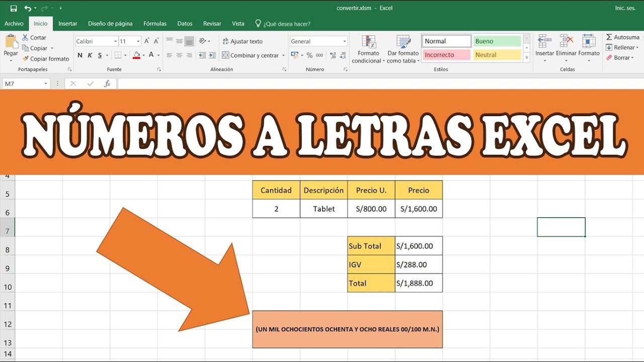The image size is (644, 362).
Task: Apply the Incorrecto cell style
Action: point(446,55)
